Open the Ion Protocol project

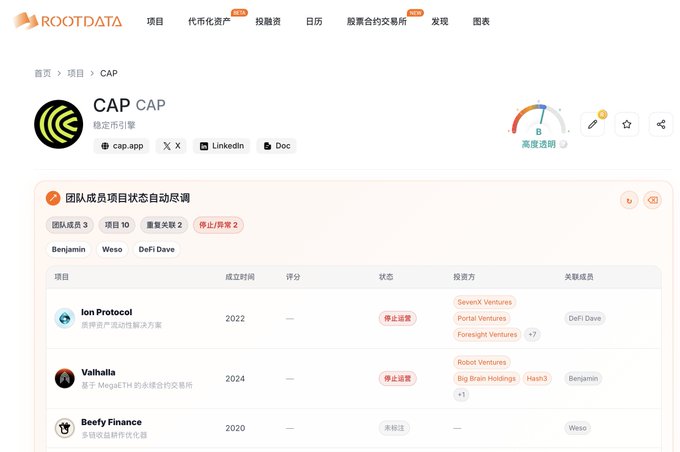[107, 312]
